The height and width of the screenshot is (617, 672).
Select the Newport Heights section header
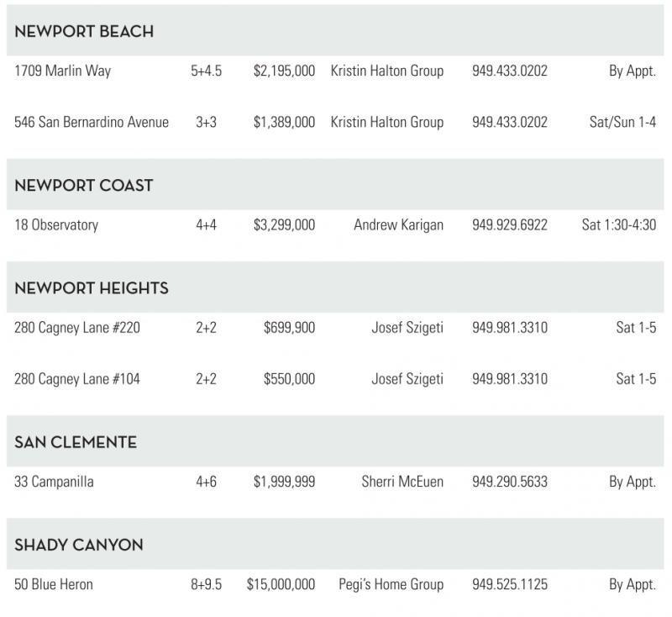[x=92, y=288]
